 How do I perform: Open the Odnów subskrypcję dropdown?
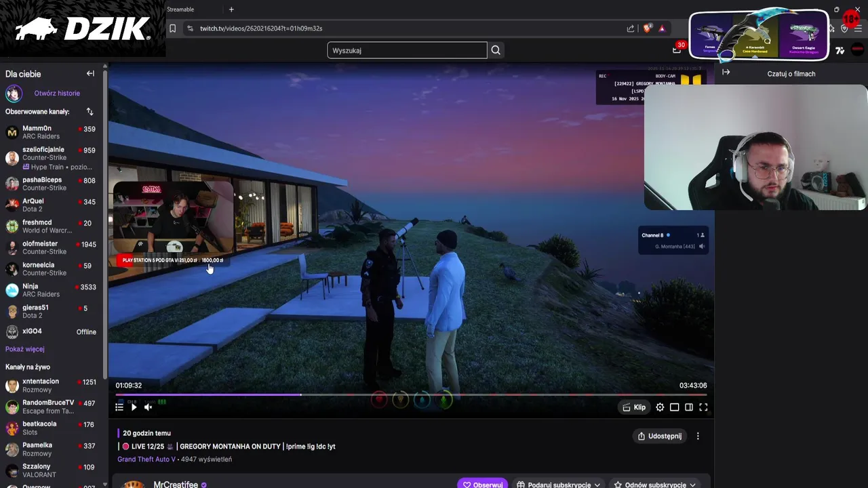pos(654,485)
